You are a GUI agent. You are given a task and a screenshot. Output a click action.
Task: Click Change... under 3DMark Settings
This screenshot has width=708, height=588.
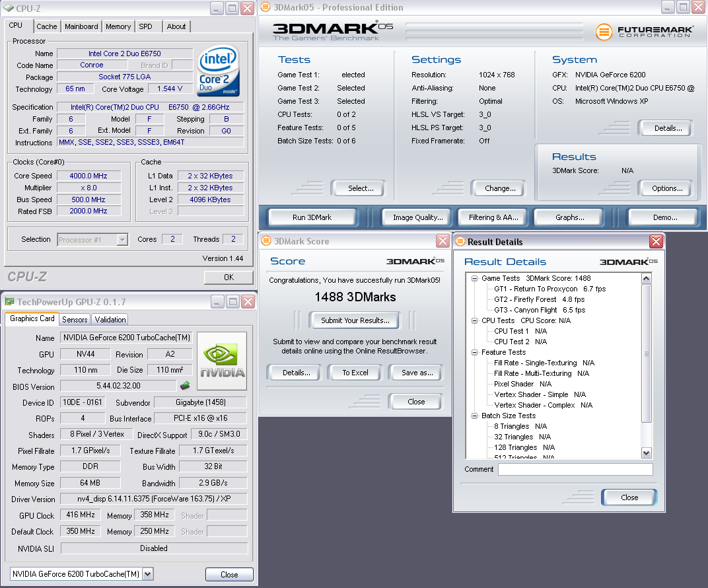coord(497,188)
